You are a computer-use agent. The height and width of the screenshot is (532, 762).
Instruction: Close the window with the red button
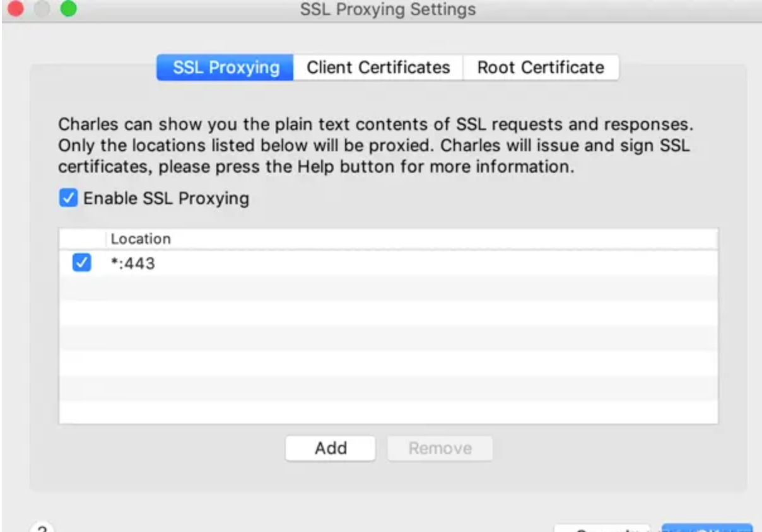coord(17,9)
